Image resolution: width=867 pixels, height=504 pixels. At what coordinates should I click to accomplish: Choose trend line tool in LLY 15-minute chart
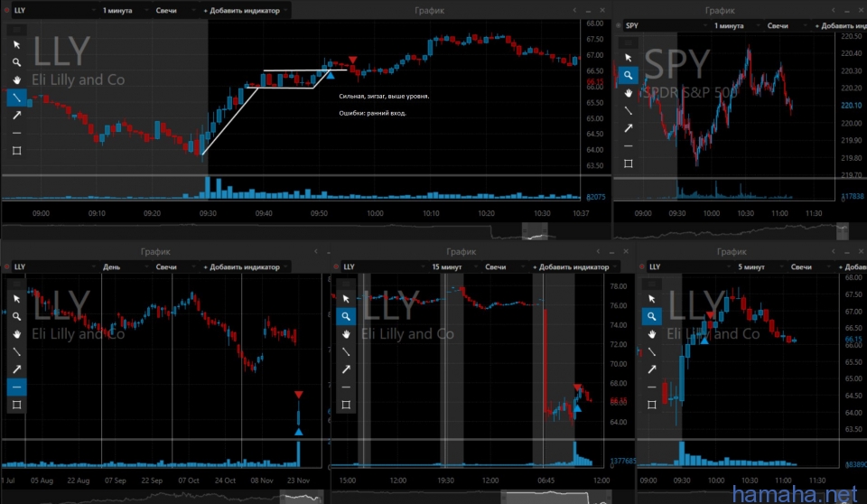[346, 352]
